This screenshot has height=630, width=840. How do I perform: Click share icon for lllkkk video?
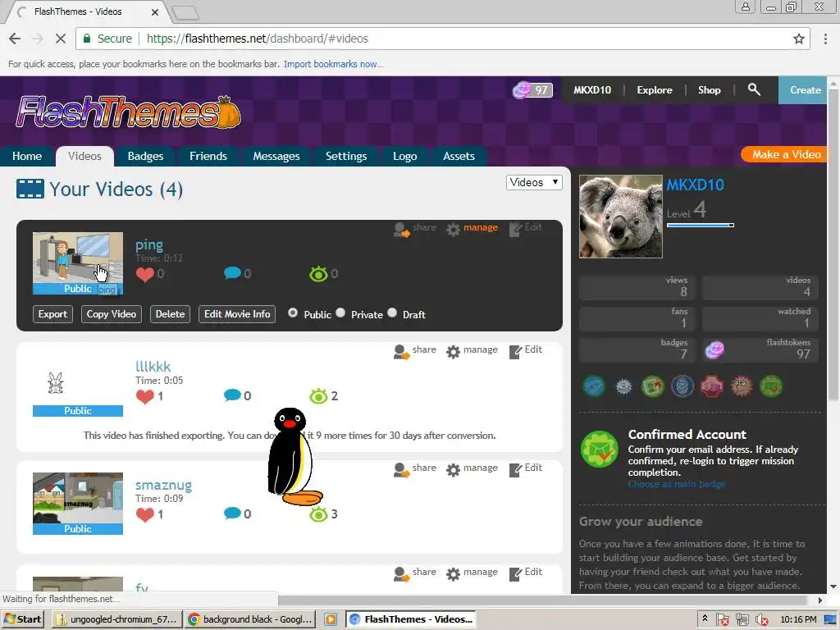click(401, 352)
